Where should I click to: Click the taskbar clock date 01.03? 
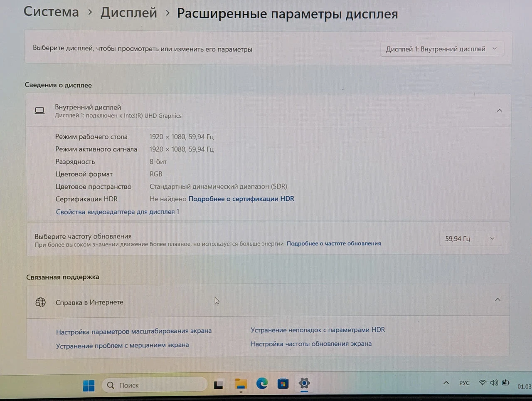click(525, 386)
